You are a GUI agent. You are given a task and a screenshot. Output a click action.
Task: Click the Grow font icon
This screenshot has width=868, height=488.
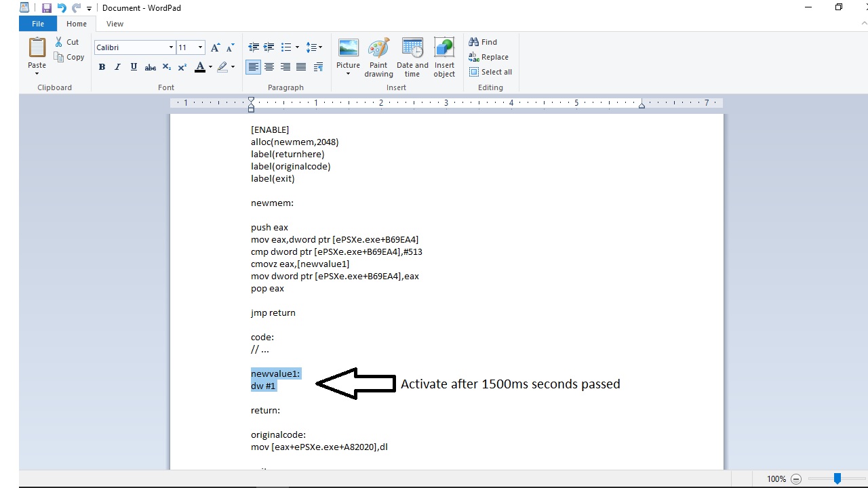click(215, 47)
